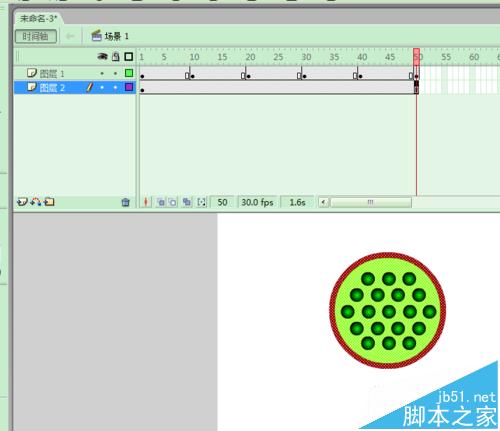Click the Insert Layer Folder icon

(x=49, y=202)
